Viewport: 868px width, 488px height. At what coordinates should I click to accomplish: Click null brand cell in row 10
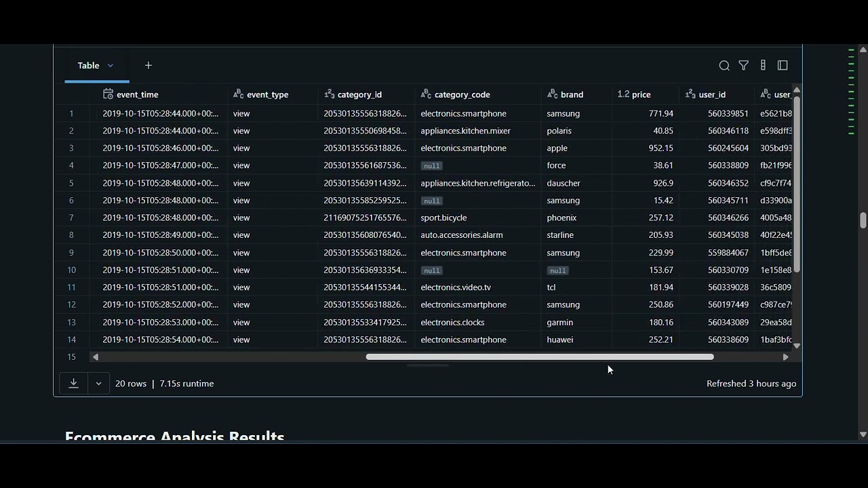(x=557, y=270)
